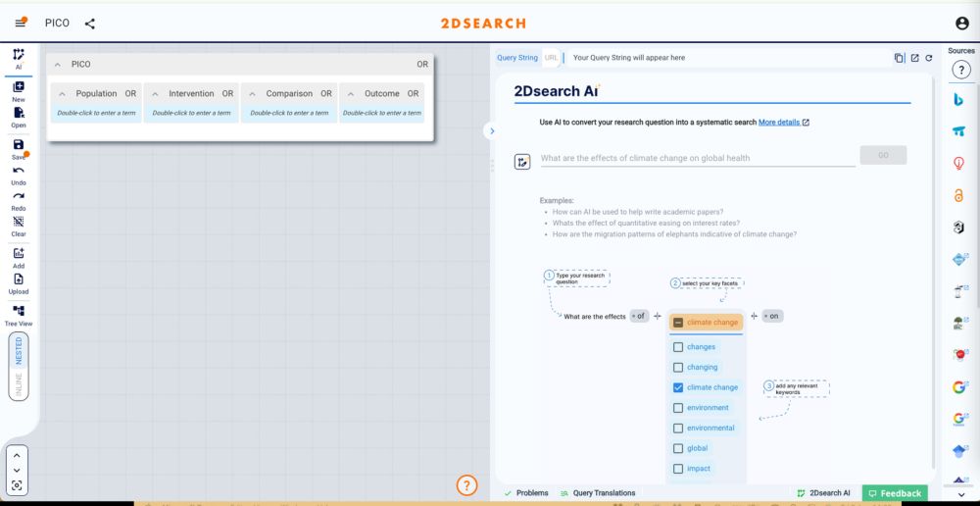Click the GO button
Viewport: 980px width, 506px height.
[883, 155]
